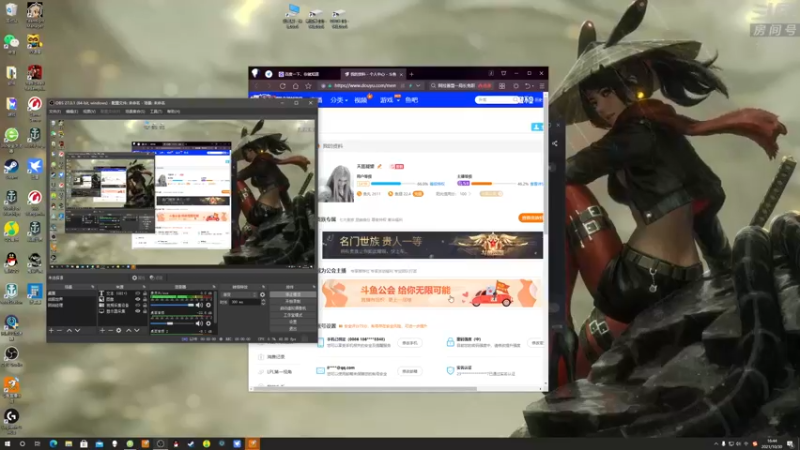Move the selected OBS source up
800x450 pixels.
[x=129, y=331]
